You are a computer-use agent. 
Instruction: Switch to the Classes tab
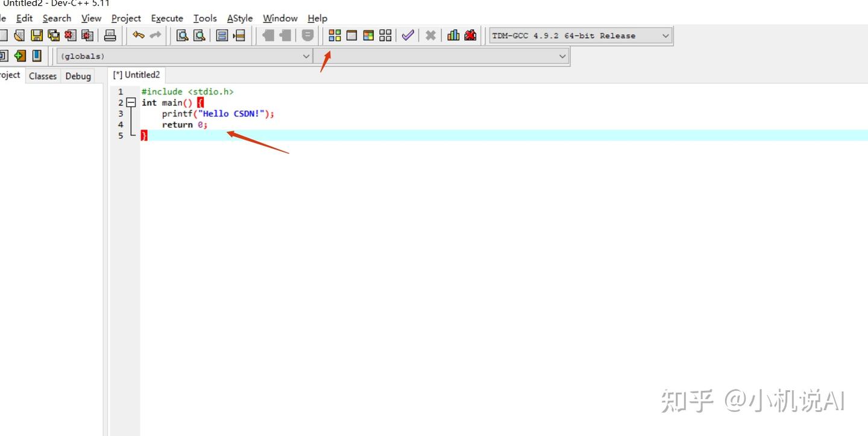point(43,76)
